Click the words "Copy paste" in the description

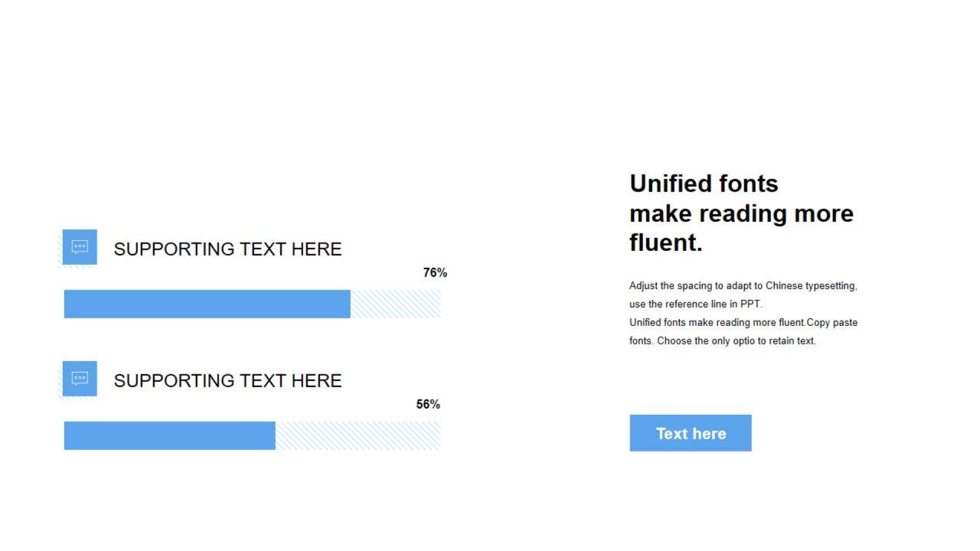pos(832,323)
